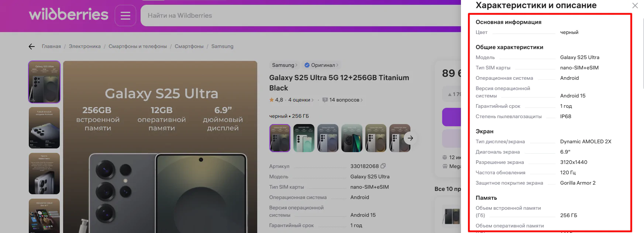644x233 pixels.
Task: Select the fourth gallery thumbnail with apps
Action: (x=44, y=216)
